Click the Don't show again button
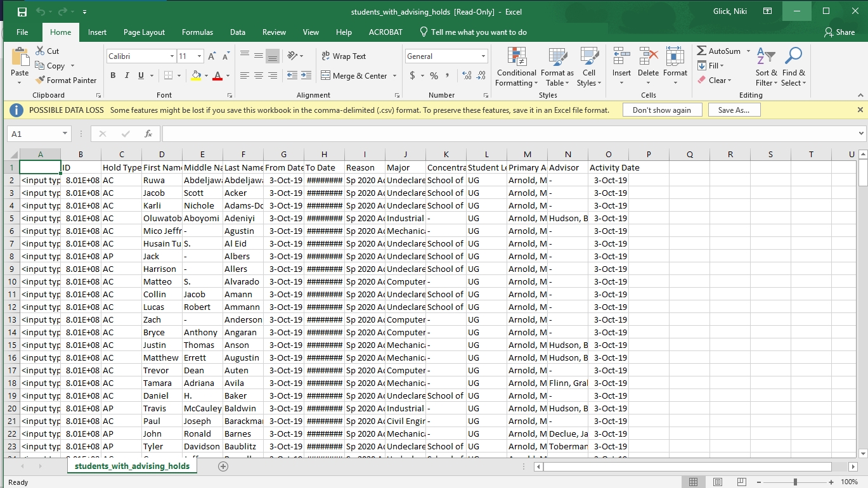Viewport: 868px width, 488px height. click(661, 110)
